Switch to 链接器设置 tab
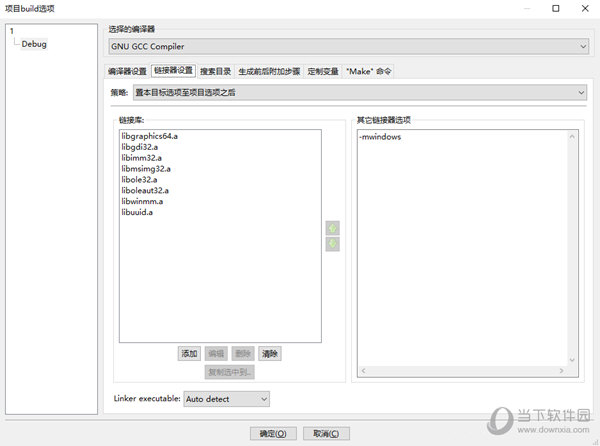 pos(173,70)
